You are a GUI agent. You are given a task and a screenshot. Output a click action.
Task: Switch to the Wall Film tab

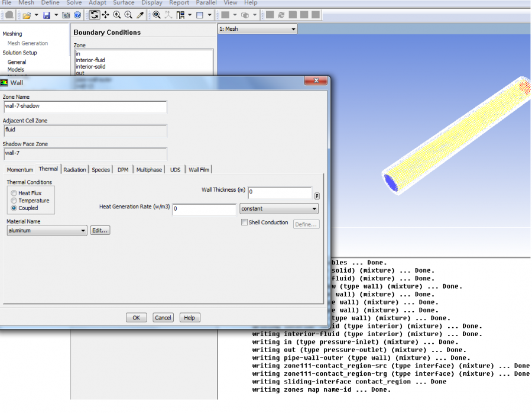tap(199, 169)
